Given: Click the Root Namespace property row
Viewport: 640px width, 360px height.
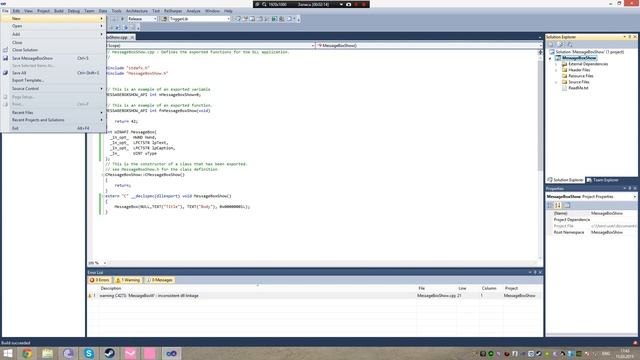Looking at the screenshot, I should (591, 232).
